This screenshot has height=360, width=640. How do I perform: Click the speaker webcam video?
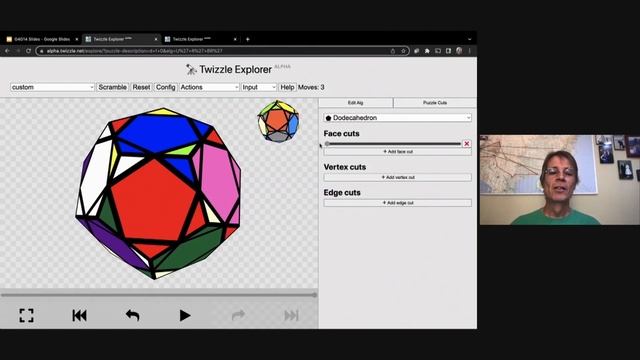coord(560,180)
